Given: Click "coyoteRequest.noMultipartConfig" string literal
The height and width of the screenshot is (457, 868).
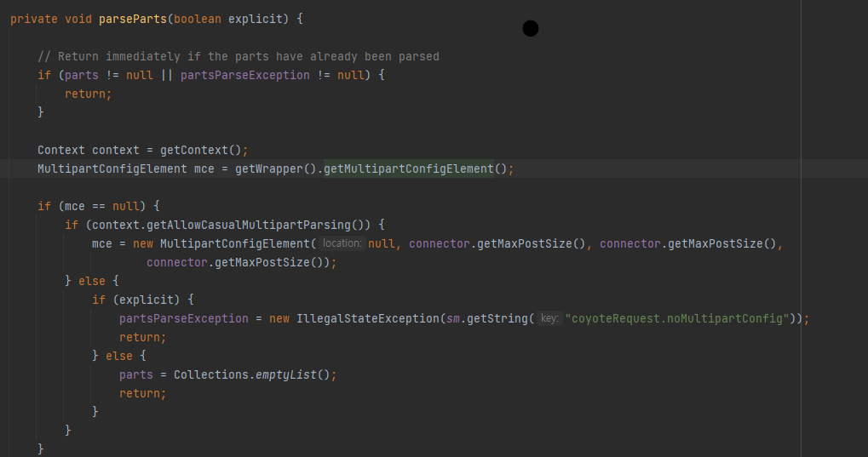Looking at the screenshot, I should tap(677, 318).
